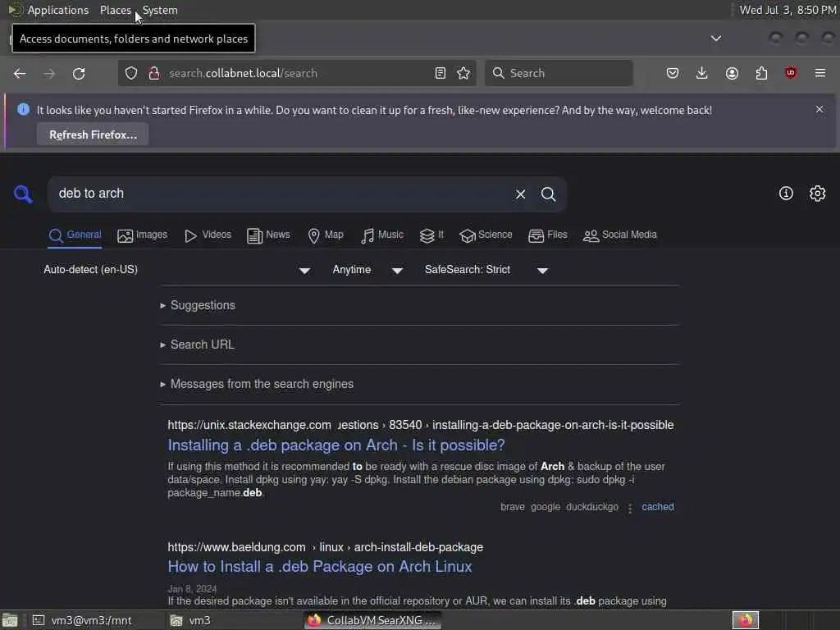Click CollabVM SearXNG taskbar window button
Image resolution: width=840 pixels, height=630 pixels.
click(x=373, y=620)
